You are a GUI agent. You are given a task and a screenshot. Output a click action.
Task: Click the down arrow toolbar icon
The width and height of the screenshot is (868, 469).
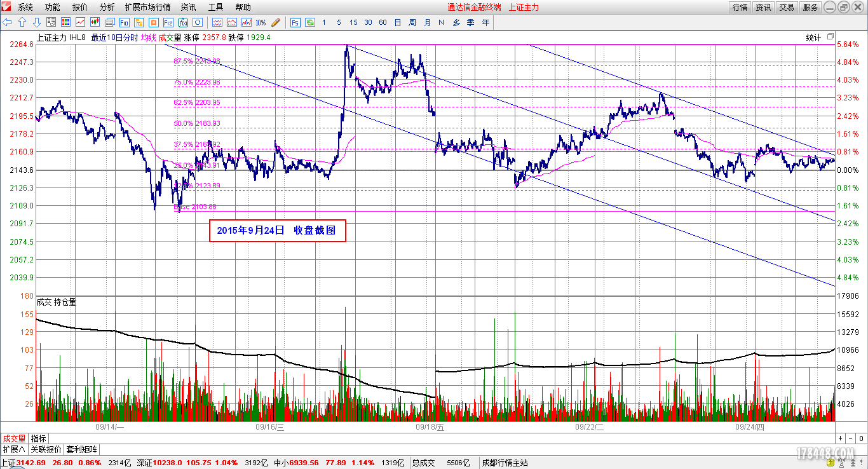[37, 22]
